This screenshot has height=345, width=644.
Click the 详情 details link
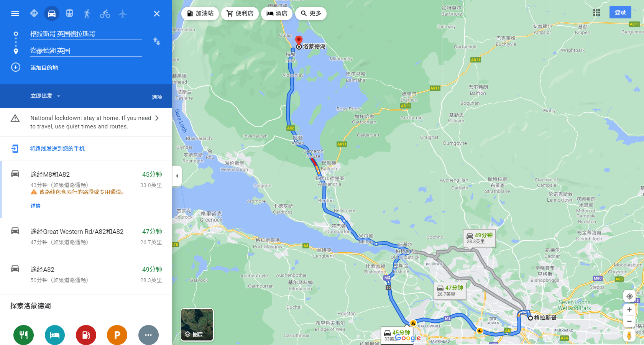coord(36,206)
